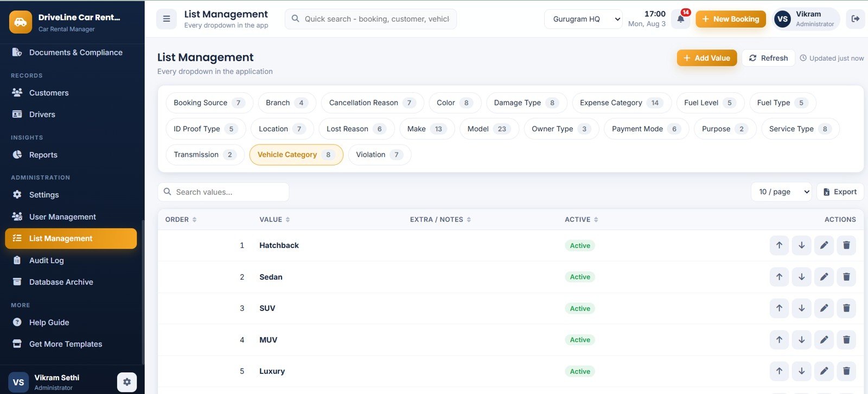Select the Violation list tab
Viewport: 868px width, 394px height.
point(380,155)
